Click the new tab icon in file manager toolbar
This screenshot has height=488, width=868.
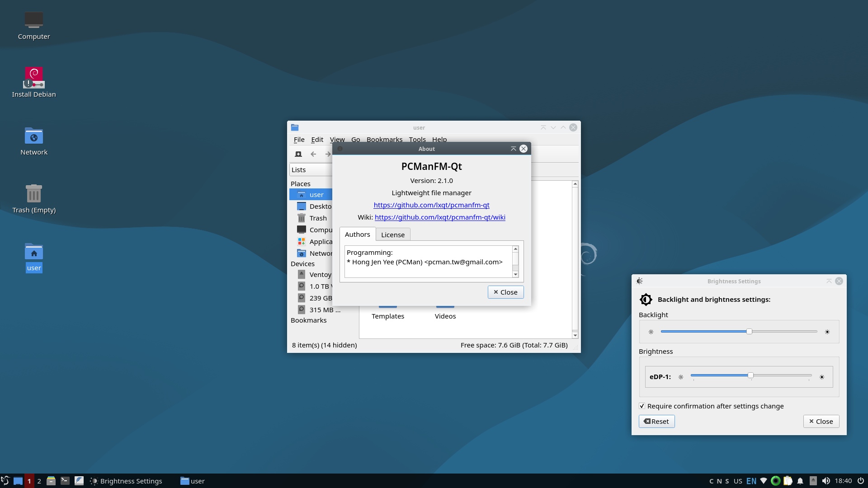(x=298, y=154)
